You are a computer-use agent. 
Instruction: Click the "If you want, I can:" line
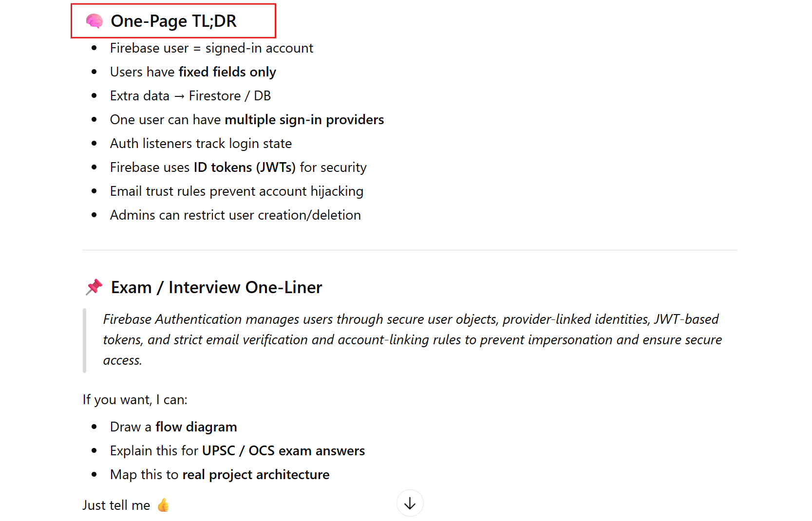pyautogui.click(x=135, y=400)
